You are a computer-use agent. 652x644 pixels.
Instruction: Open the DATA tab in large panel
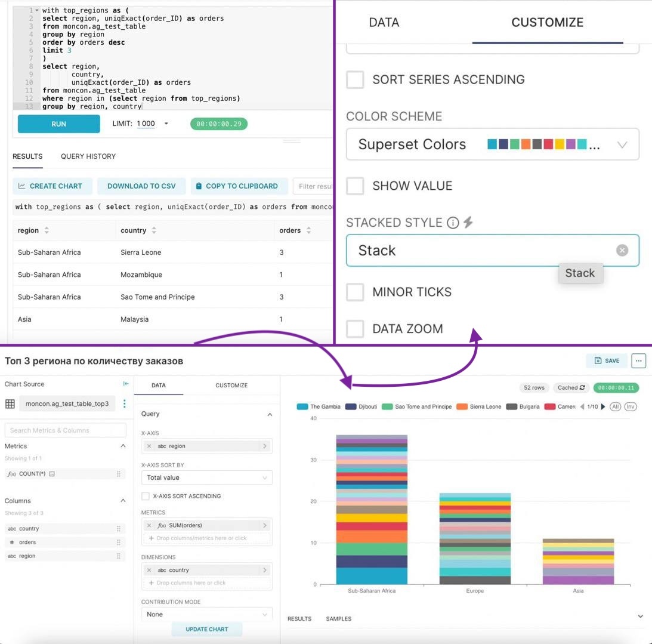click(384, 23)
